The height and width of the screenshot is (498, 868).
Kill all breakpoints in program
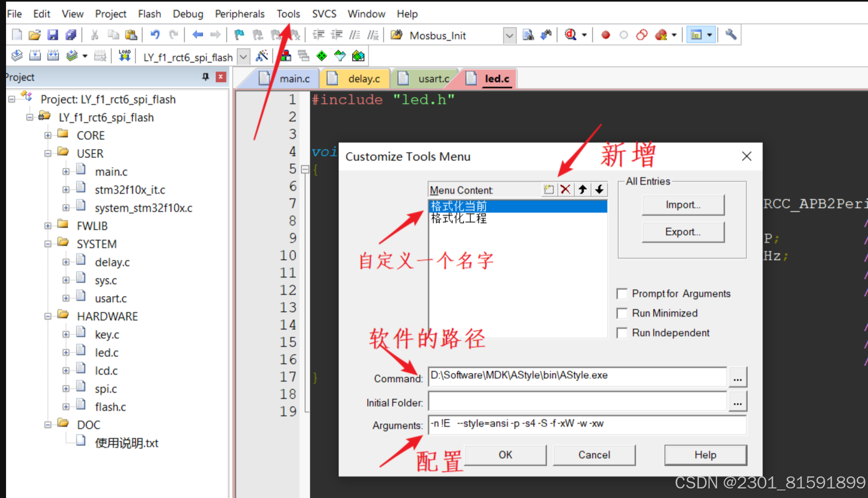pyautogui.click(x=660, y=34)
